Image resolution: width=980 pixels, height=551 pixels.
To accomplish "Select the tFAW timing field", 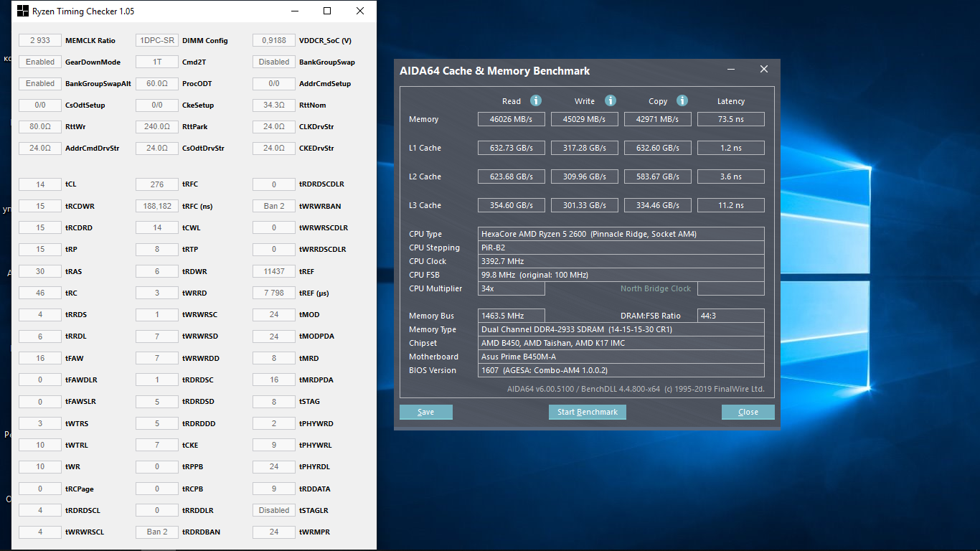I will point(40,358).
